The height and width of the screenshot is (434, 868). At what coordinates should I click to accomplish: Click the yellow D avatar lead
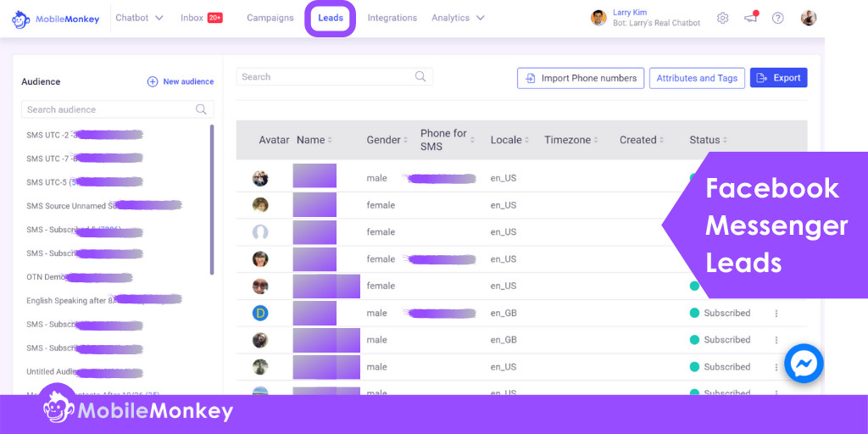tap(260, 314)
